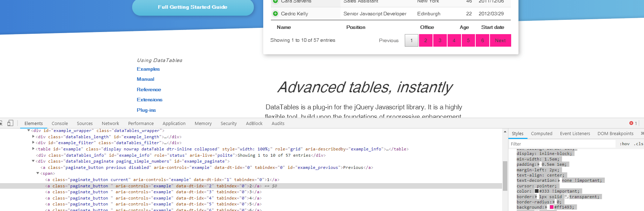Open the Sources tab
This screenshot has width=644, height=211.
85,123
